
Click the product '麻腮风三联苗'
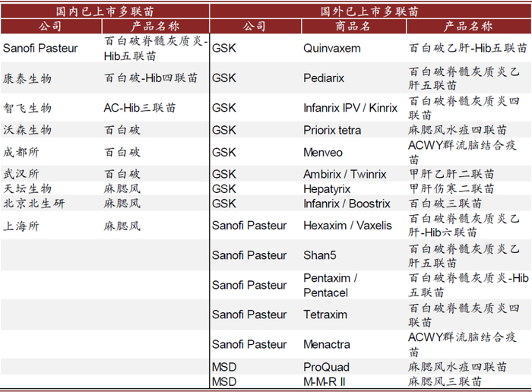445,382
